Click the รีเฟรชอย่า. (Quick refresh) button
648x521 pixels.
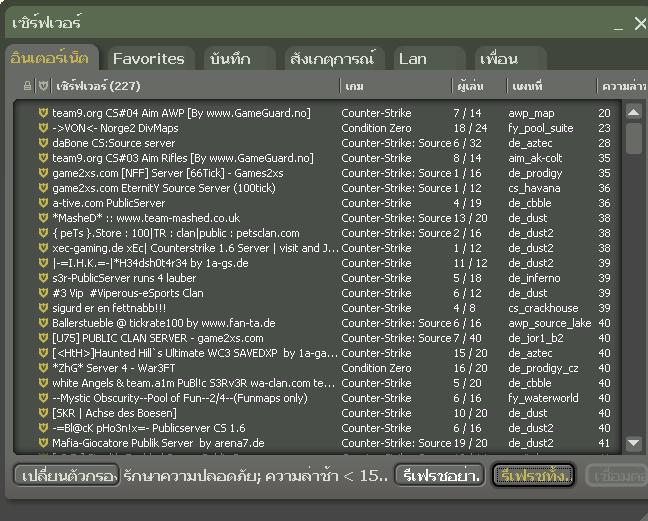[x=439, y=476]
